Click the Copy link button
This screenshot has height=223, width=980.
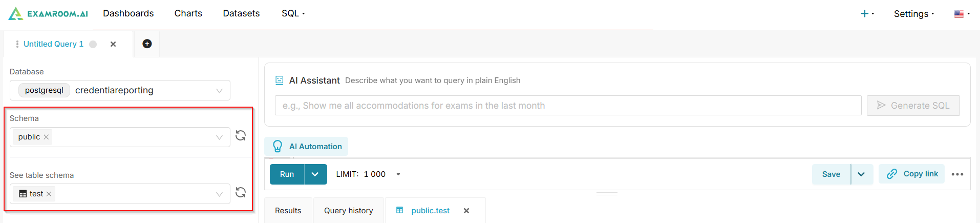pos(911,174)
